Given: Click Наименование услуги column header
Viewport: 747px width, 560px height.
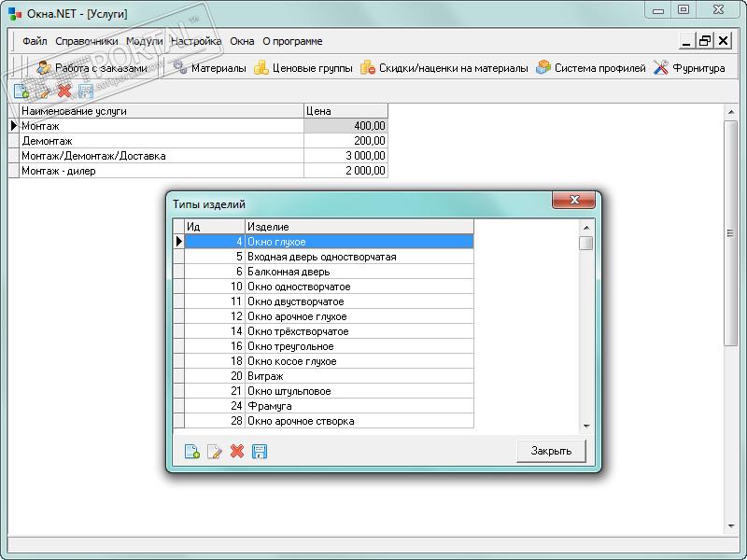Looking at the screenshot, I should [x=162, y=111].
